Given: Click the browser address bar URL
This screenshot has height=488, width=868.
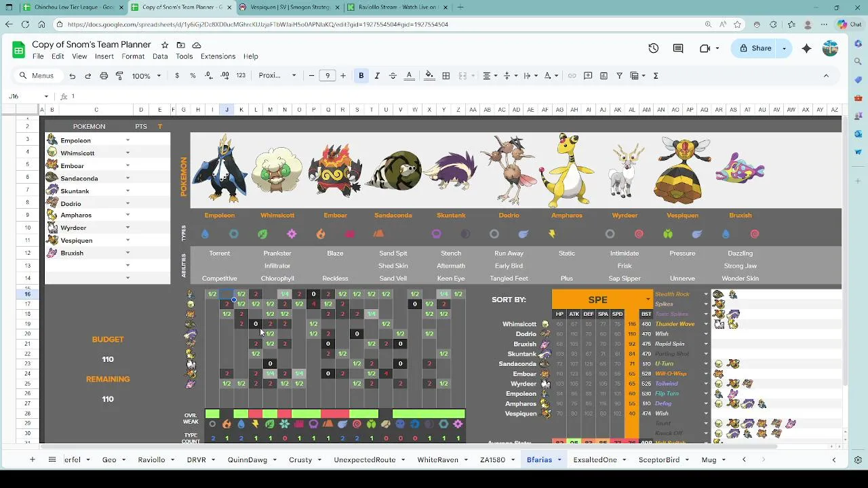Looking at the screenshot, I should (258, 24).
